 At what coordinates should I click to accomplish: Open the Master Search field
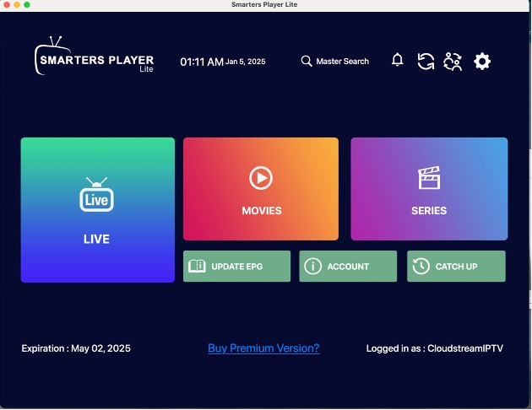point(335,62)
